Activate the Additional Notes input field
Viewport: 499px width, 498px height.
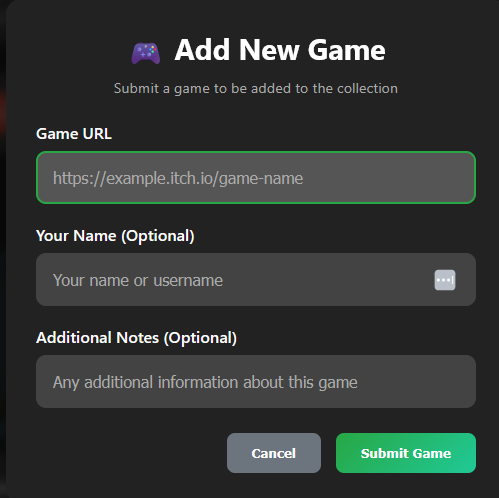click(256, 382)
